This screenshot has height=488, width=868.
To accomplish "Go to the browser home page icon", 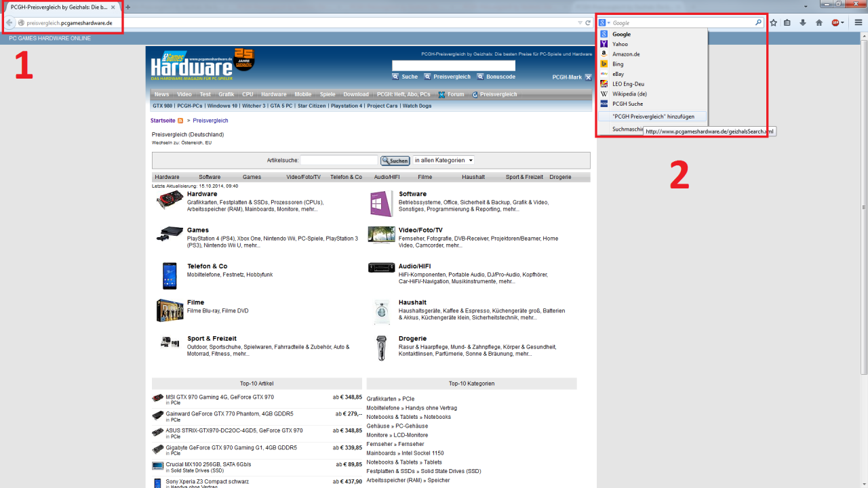I will (818, 22).
